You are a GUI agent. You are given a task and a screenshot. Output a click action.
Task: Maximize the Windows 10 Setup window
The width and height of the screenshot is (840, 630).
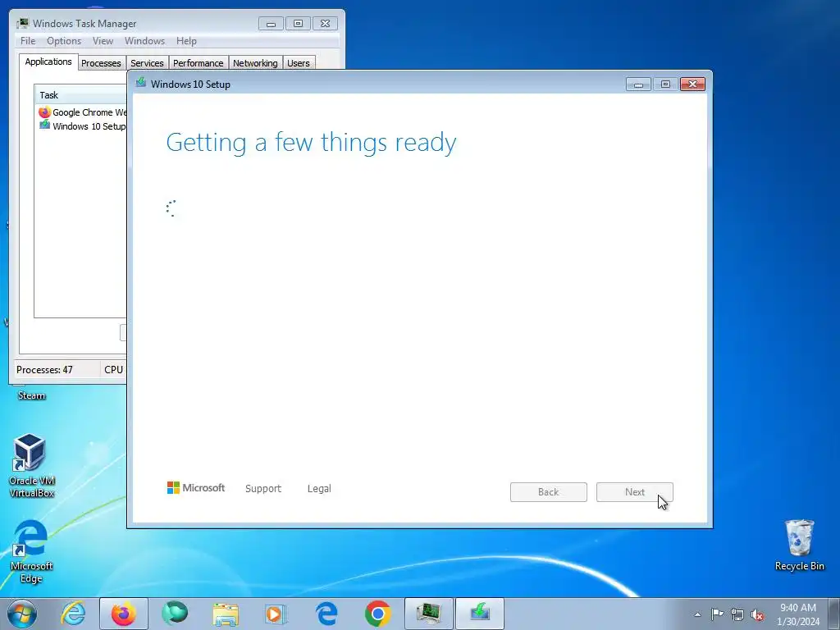(665, 84)
